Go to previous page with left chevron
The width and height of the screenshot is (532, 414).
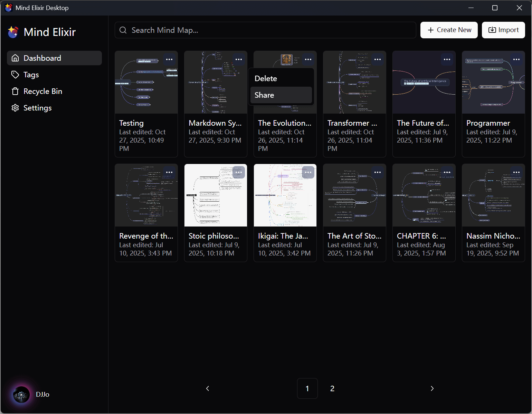[x=208, y=388]
